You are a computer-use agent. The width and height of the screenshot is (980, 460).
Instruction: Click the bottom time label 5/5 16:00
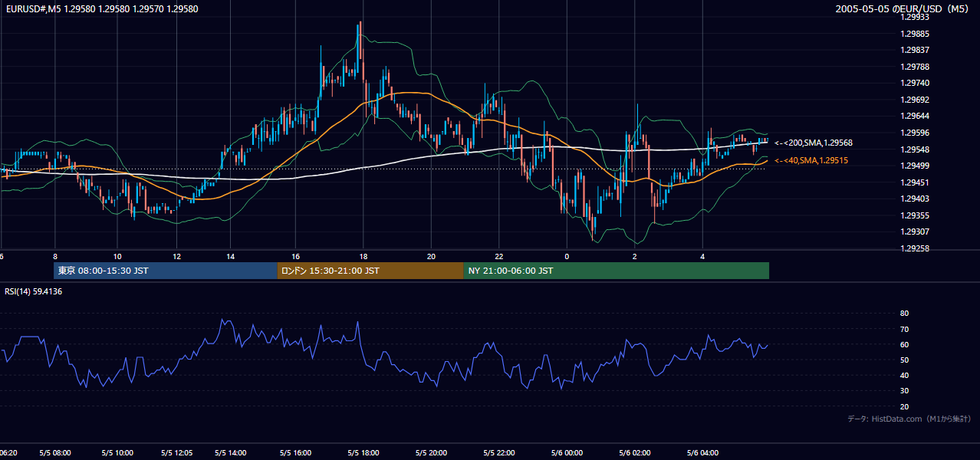click(x=295, y=453)
